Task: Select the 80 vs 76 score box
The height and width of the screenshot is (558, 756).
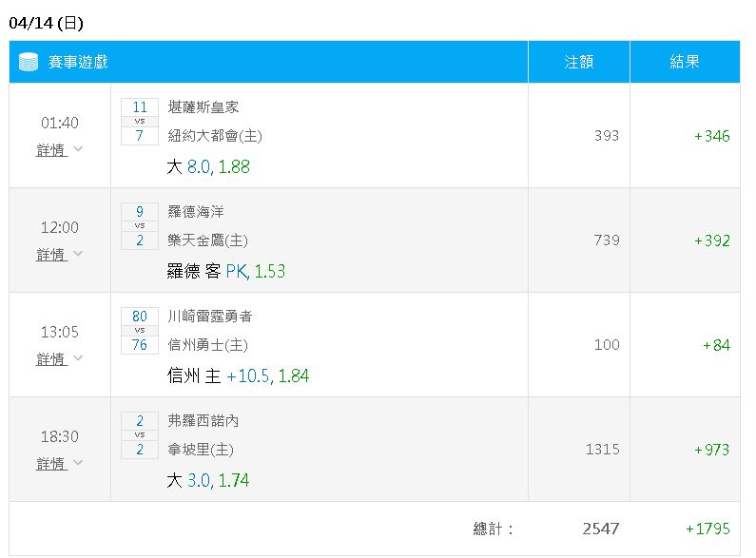Action: 140,331
